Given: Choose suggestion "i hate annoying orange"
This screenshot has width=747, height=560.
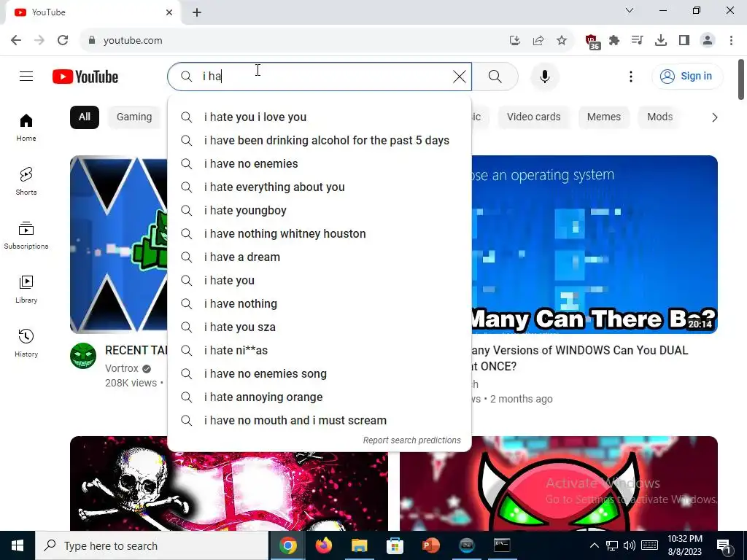Looking at the screenshot, I should point(320,397).
